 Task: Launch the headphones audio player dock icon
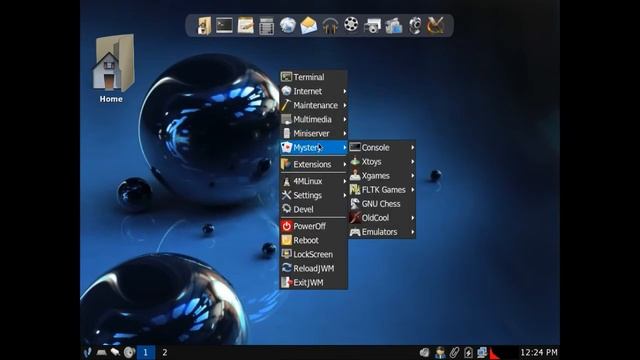(330, 25)
